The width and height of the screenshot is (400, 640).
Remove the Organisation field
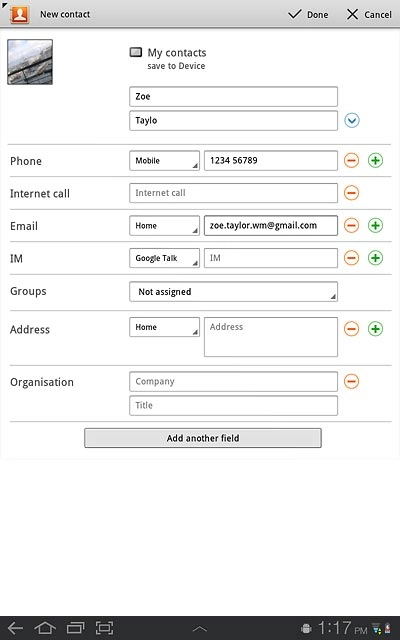point(351,381)
